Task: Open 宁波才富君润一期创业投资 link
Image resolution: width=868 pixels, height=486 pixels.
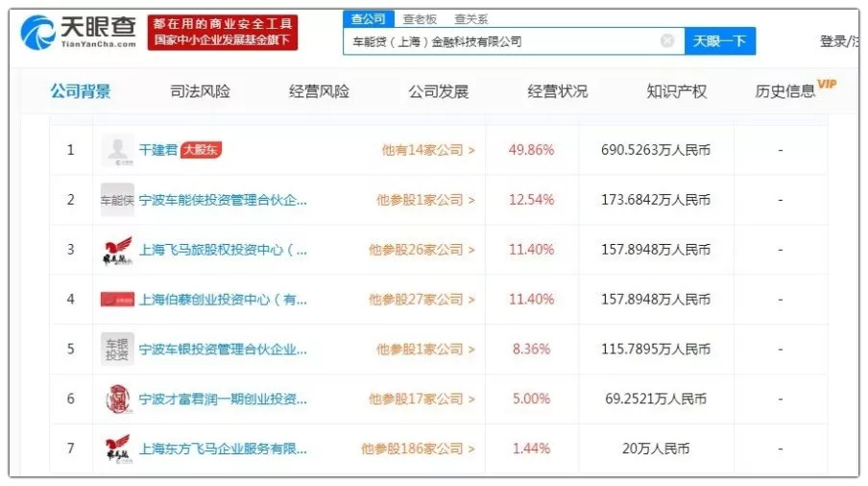Action: coord(223,400)
